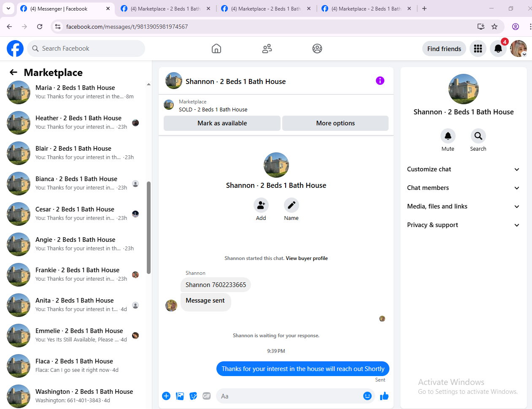Switch to the Messenger | Facebook tab

pos(65,8)
